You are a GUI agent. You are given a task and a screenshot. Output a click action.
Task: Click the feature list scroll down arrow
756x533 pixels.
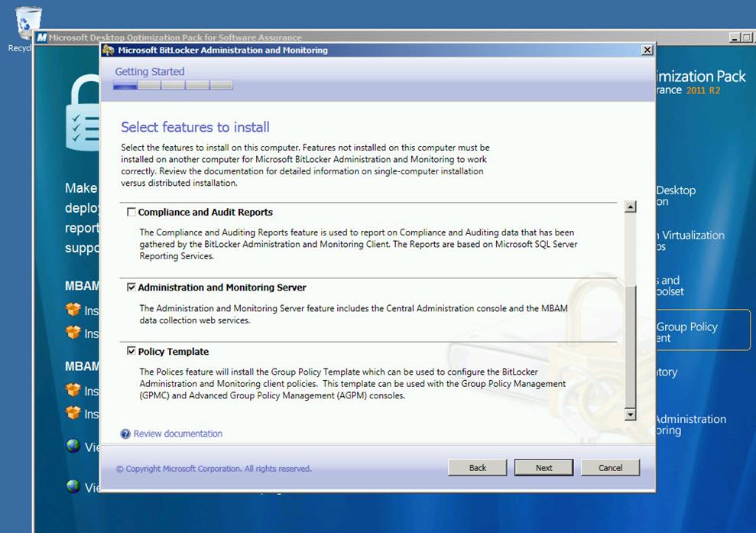pyautogui.click(x=630, y=414)
